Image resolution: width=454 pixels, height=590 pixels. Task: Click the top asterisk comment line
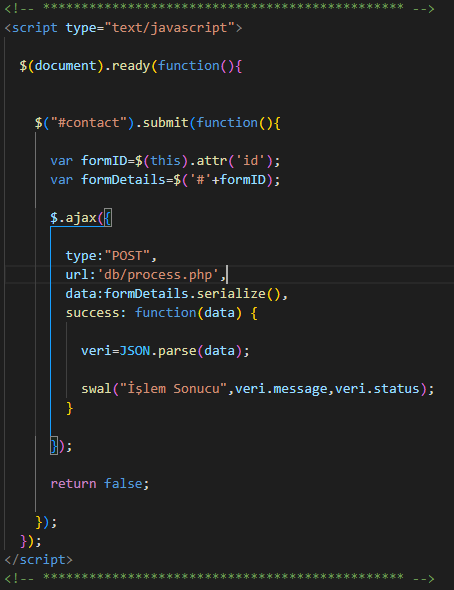pyautogui.click(x=220, y=8)
